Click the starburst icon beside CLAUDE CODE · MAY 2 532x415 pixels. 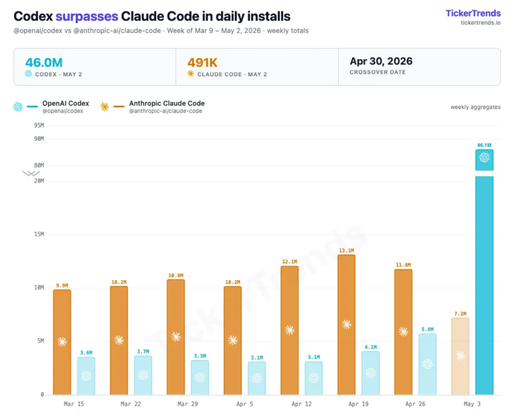point(191,74)
